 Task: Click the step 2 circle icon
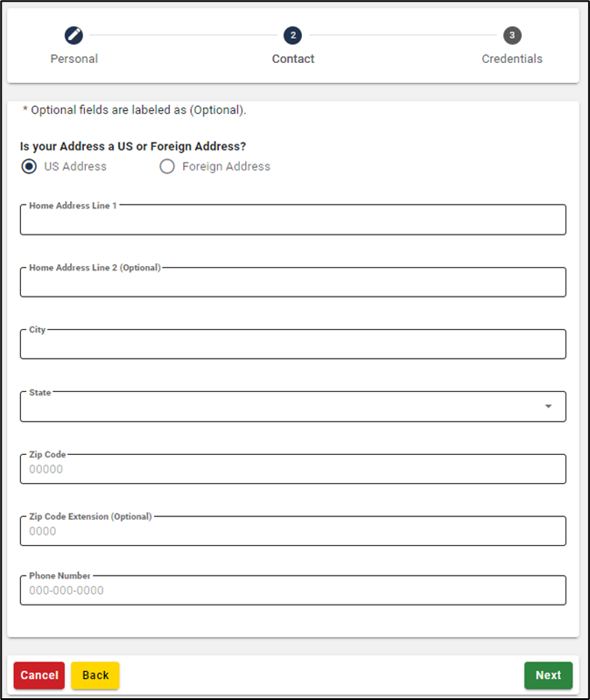point(292,35)
